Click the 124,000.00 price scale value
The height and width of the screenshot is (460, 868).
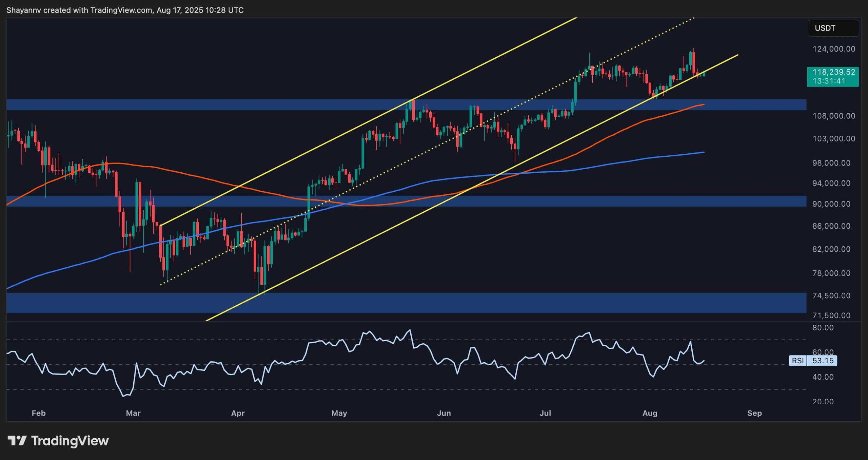coord(834,49)
